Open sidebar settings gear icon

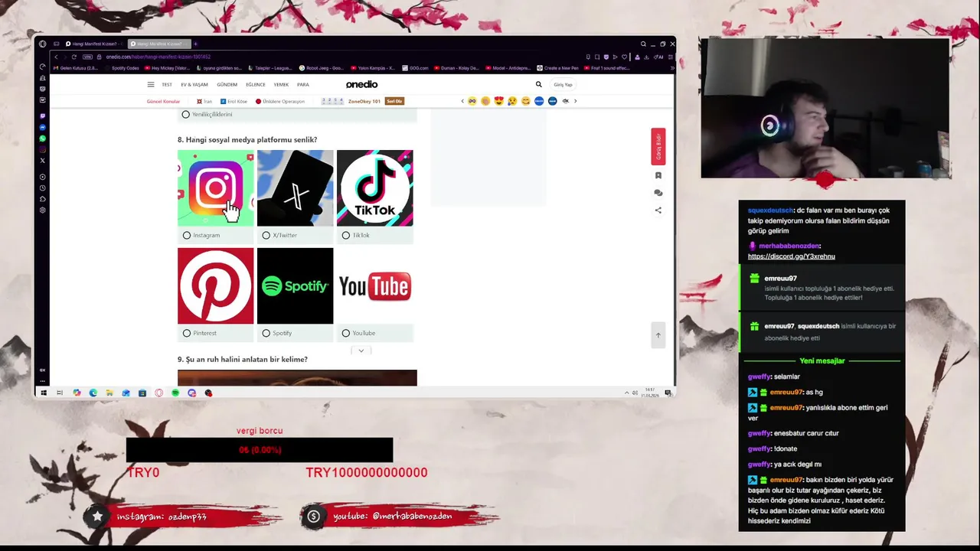[42, 210]
